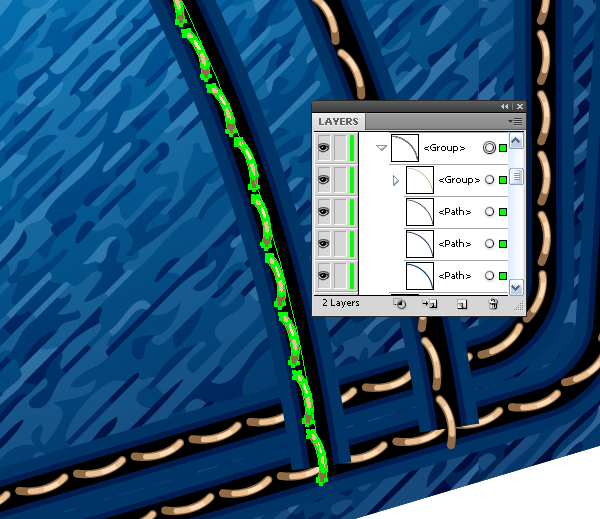This screenshot has height=519, width=600.
Task: Click the middle Path thumbnail with thin blue curve
Action: [420, 244]
